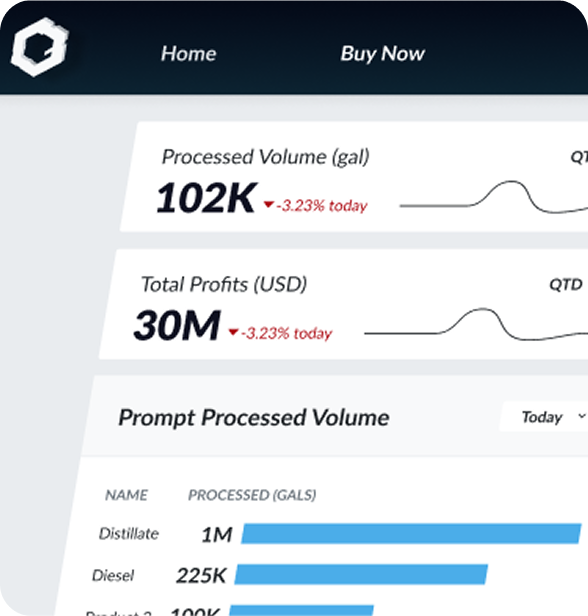Image resolution: width=588 pixels, height=616 pixels.
Task: Click the red down arrow beside 102K
Action: (269, 204)
